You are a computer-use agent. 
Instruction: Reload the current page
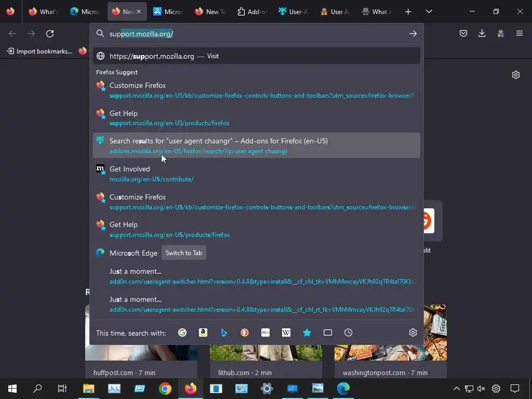(x=50, y=34)
